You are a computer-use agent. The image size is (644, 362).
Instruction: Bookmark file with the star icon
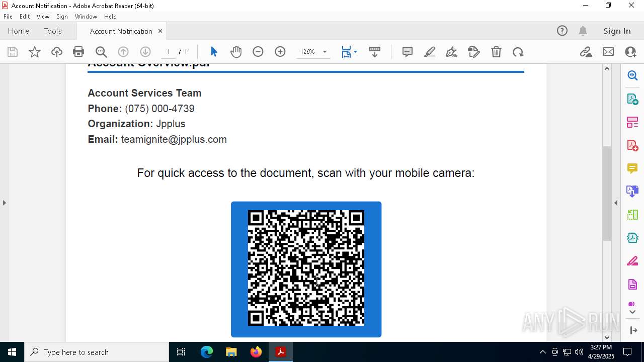[x=35, y=52]
